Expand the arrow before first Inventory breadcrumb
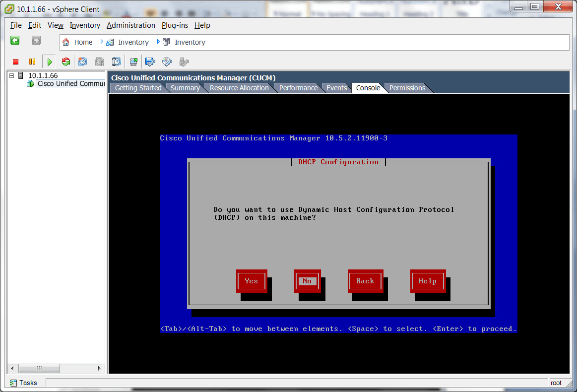The width and height of the screenshot is (577, 392). point(102,42)
